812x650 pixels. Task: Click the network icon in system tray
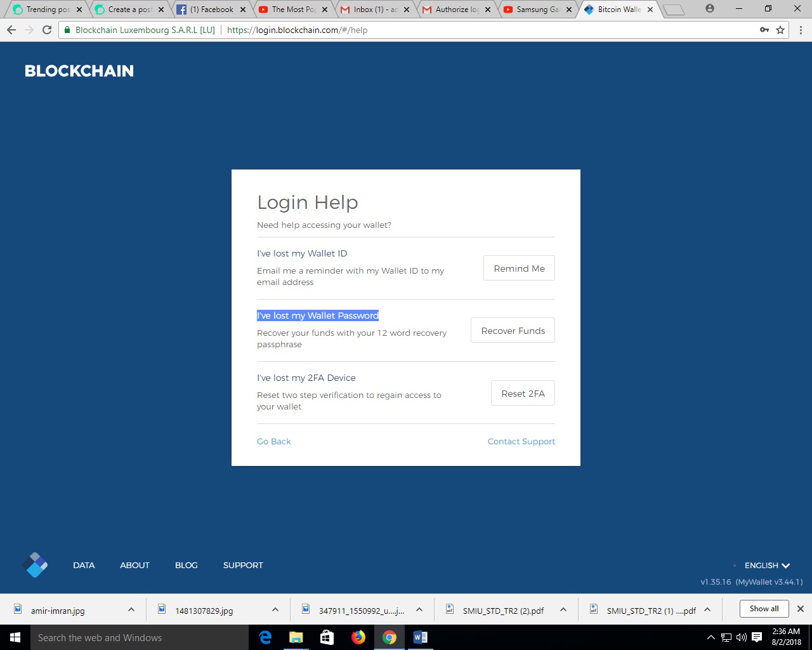click(x=726, y=637)
